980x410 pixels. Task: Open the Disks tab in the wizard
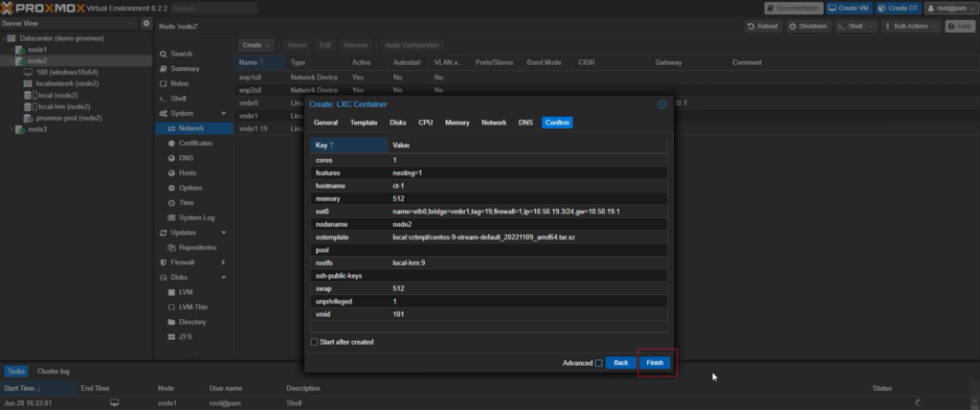(398, 123)
